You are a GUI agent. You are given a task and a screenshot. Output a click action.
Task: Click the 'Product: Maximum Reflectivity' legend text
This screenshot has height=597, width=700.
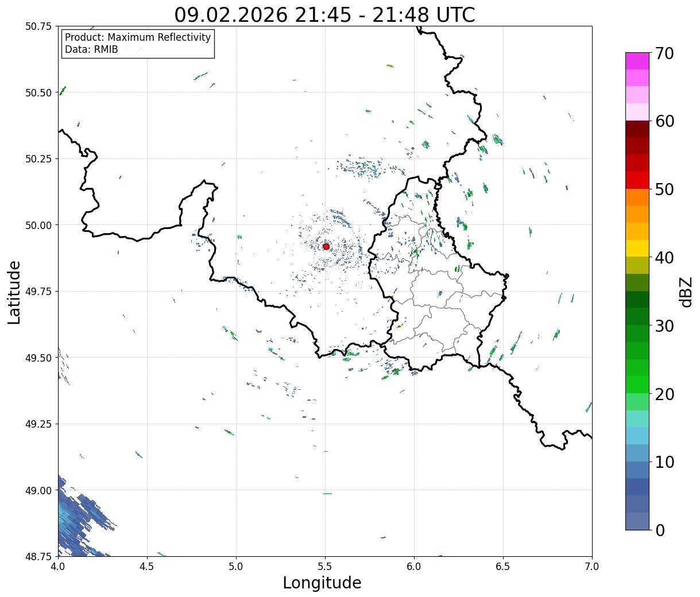(138, 37)
